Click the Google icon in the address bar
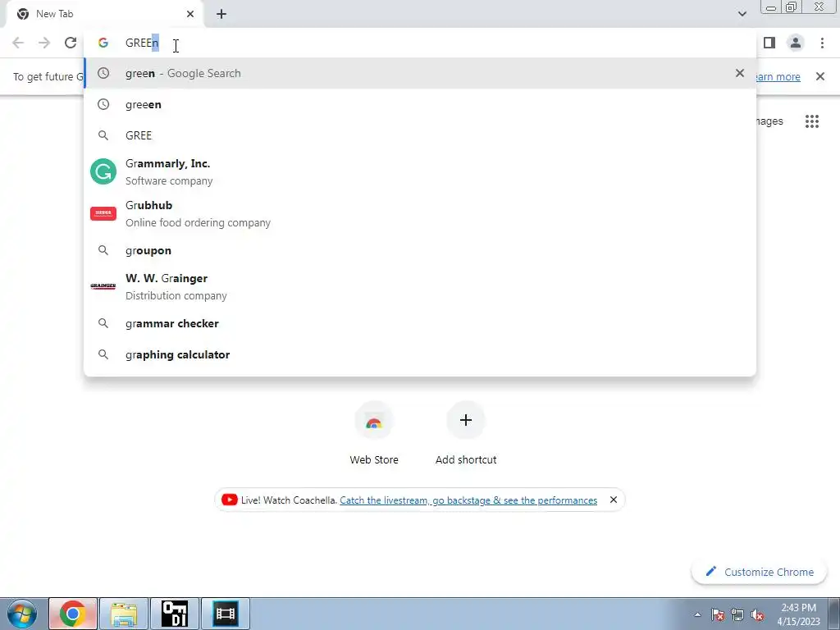Screen dimensions: 840x630 pyautogui.click(x=103, y=43)
